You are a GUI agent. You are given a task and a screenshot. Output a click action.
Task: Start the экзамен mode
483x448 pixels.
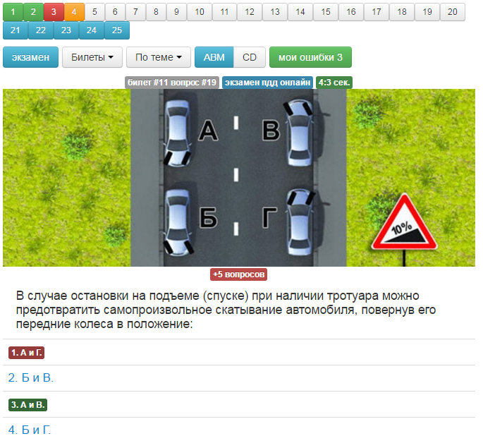30,57
